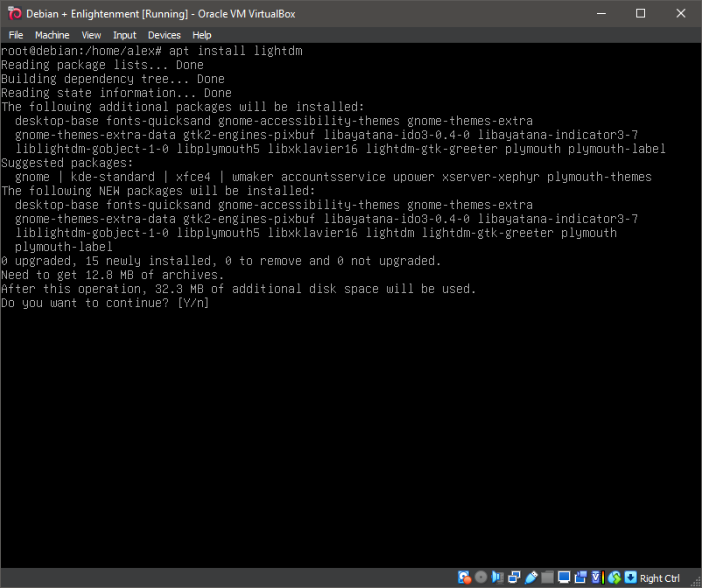This screenshot has width=702, height=588.
Task: Click the hard disk activity indicator
Action: click(x=463, y=577)
